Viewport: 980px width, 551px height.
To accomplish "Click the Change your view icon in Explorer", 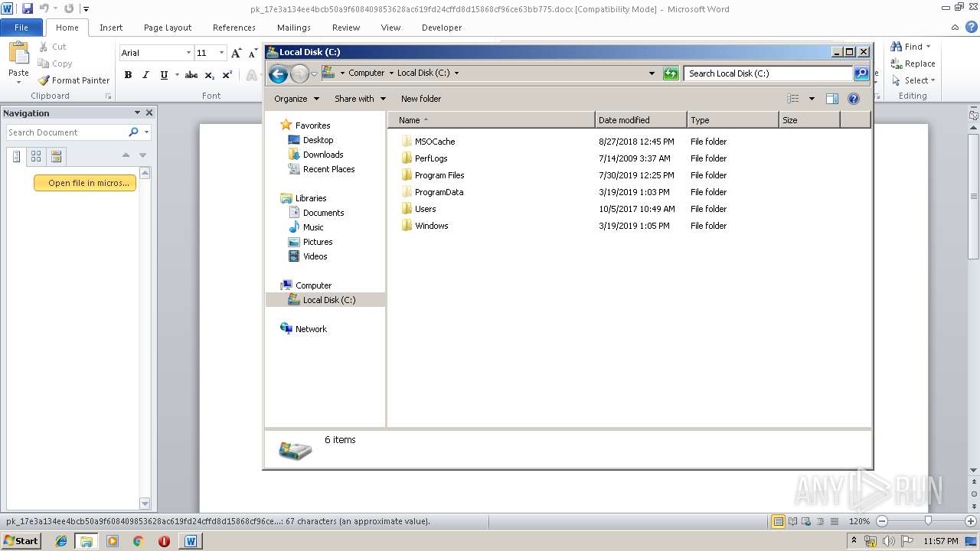I will (793, 99).
